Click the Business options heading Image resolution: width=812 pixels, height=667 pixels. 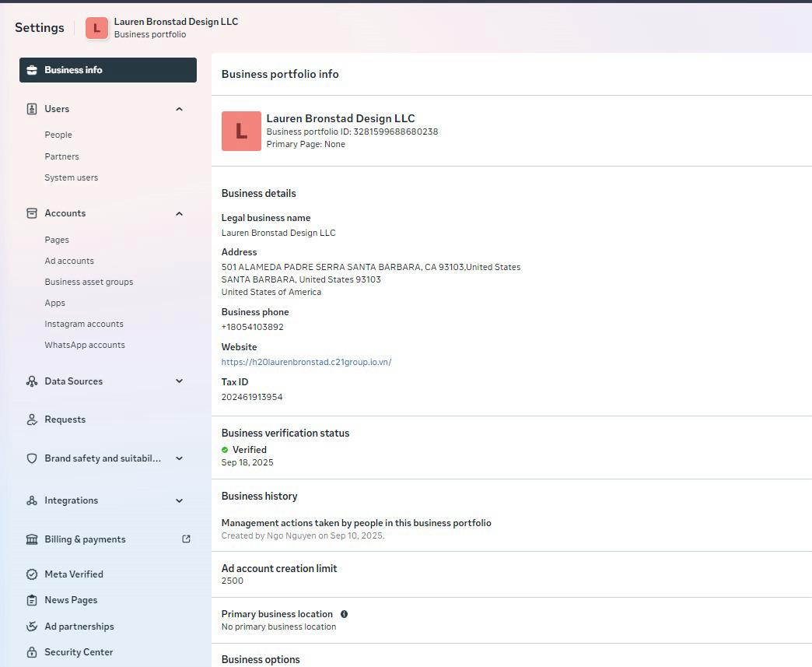pyautogui.click(x=261, y=659)
